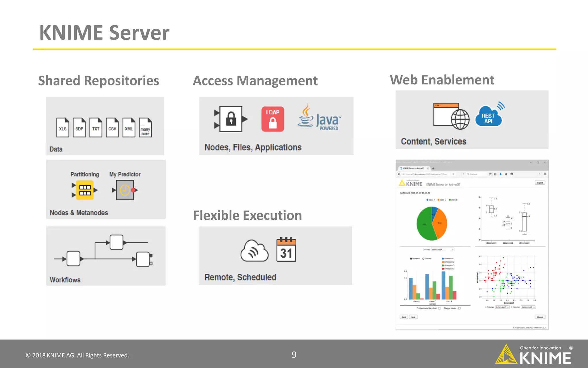This screenshot has width=588, height=368.
Task: Click the 'Nodes, Files, Applications' label
Action: [x=253, y=147]
